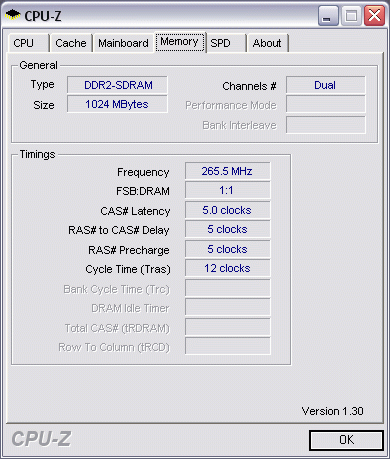The width and height of the screenshot is (390, 459).
Task: Close the CPU-Z window
Action: pyautogui.click(x=374, y=16)
